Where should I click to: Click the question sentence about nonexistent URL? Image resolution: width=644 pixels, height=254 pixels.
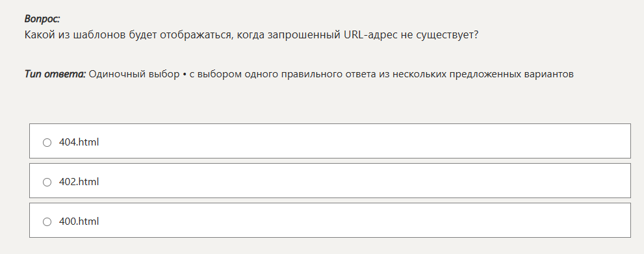[251, 35]
